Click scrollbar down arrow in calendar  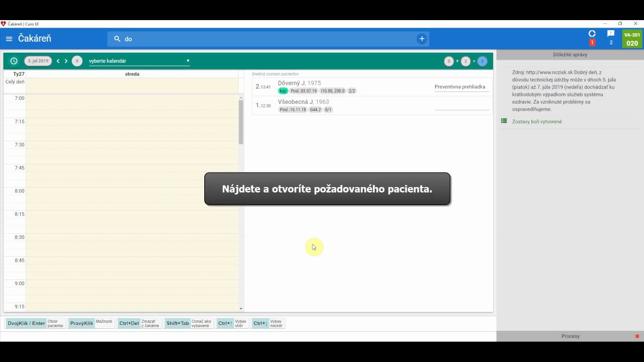tap(241, 309)
